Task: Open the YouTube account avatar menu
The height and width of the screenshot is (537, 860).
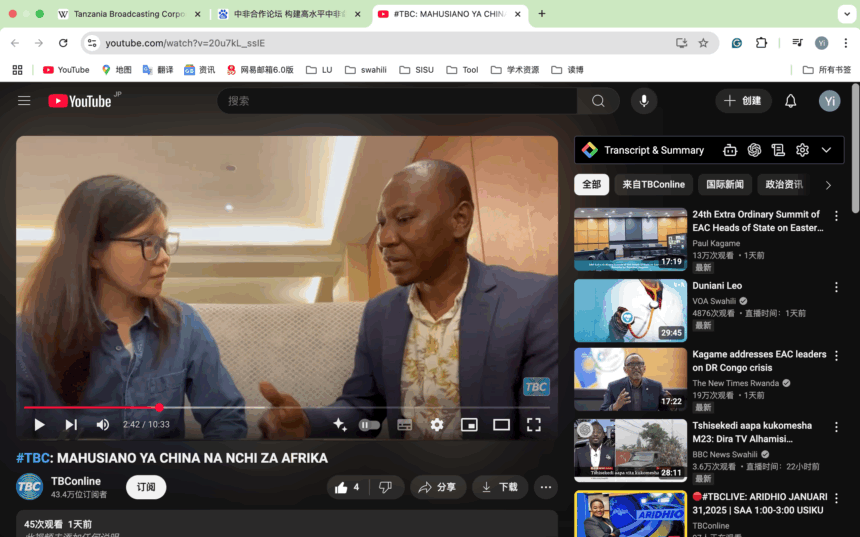Action: (829, 101)
